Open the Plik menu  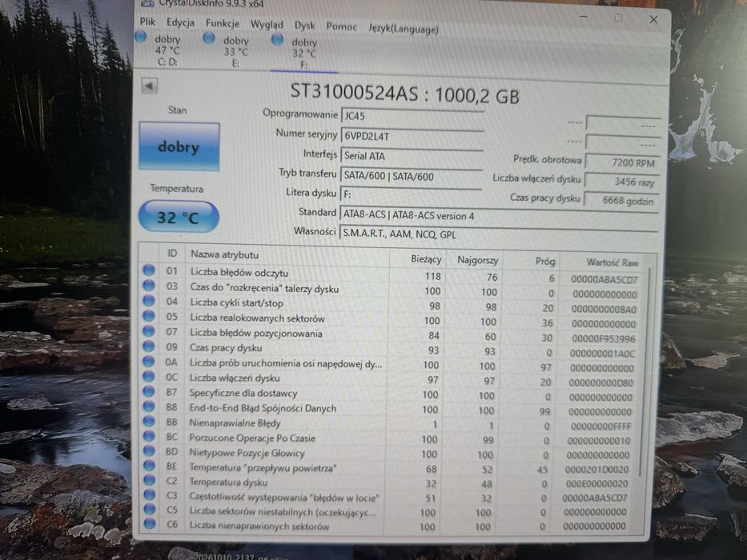(147, 22)
